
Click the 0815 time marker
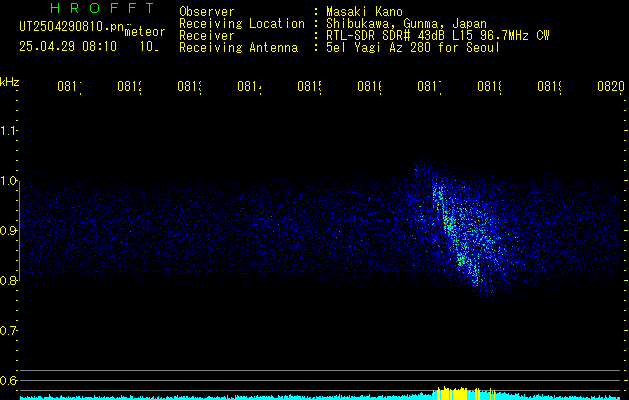310,86
